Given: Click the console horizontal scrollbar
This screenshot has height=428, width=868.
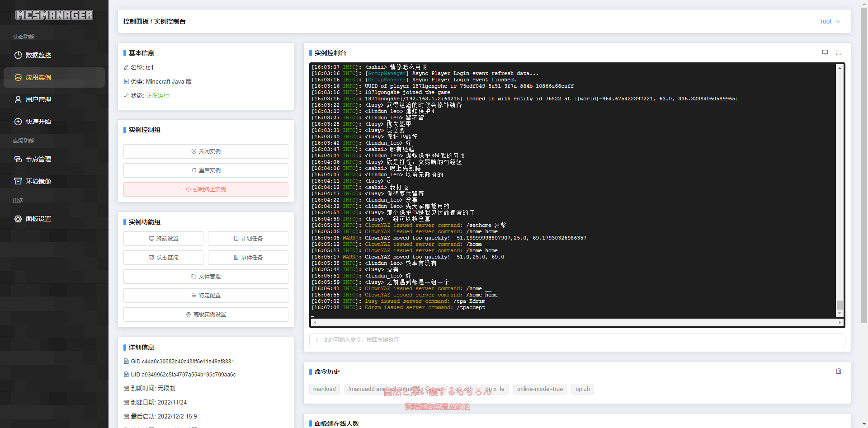Looking at the screenshot, I should click(x=577, y=323).
